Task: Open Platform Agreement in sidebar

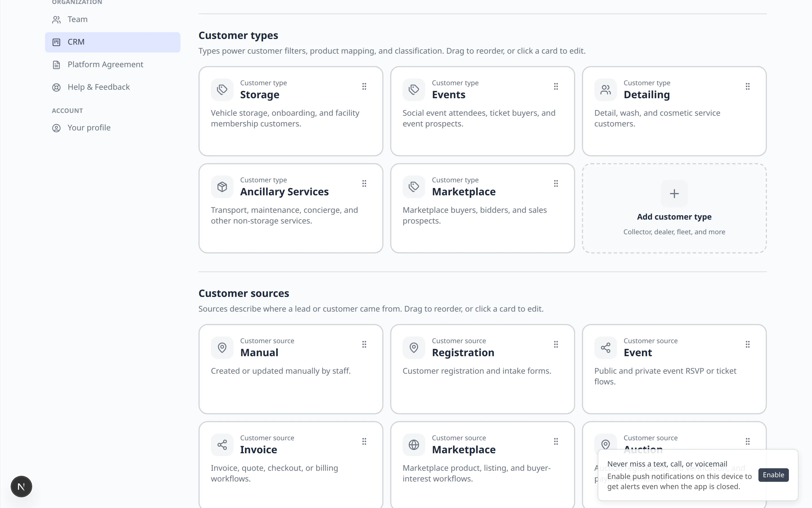Action: click(112, 65)
